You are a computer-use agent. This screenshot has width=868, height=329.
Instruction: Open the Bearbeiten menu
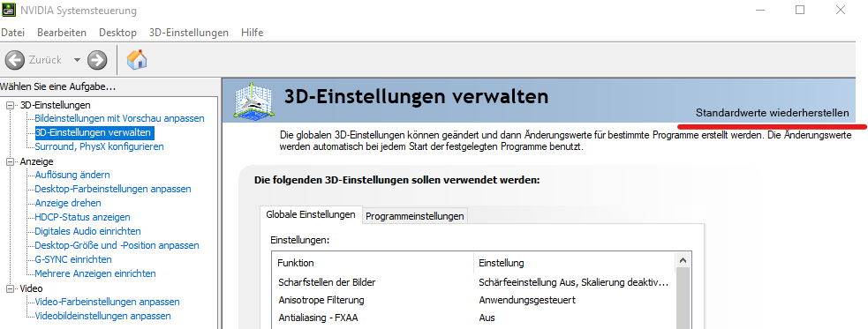click(62, 33)
